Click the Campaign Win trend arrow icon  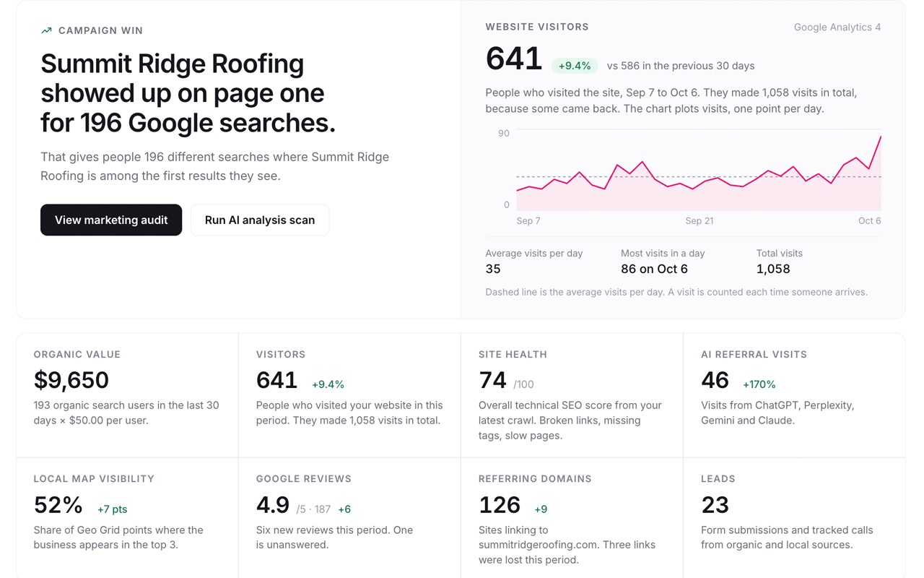(x=46, y=30)
